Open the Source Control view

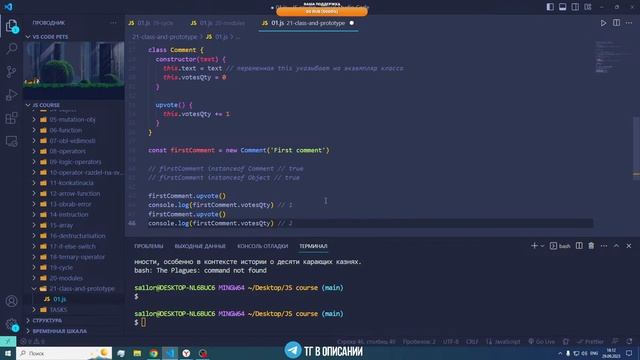[x=11, y=72]
